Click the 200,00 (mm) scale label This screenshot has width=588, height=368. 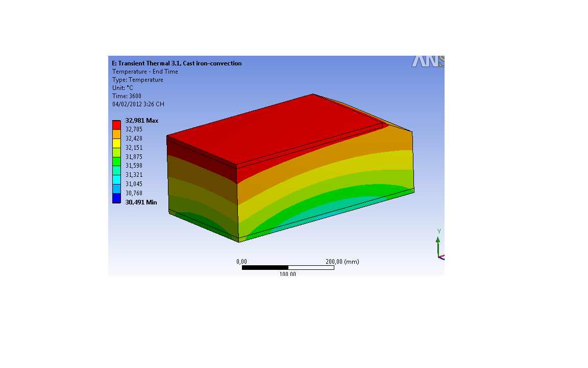(x=342, y=262)
